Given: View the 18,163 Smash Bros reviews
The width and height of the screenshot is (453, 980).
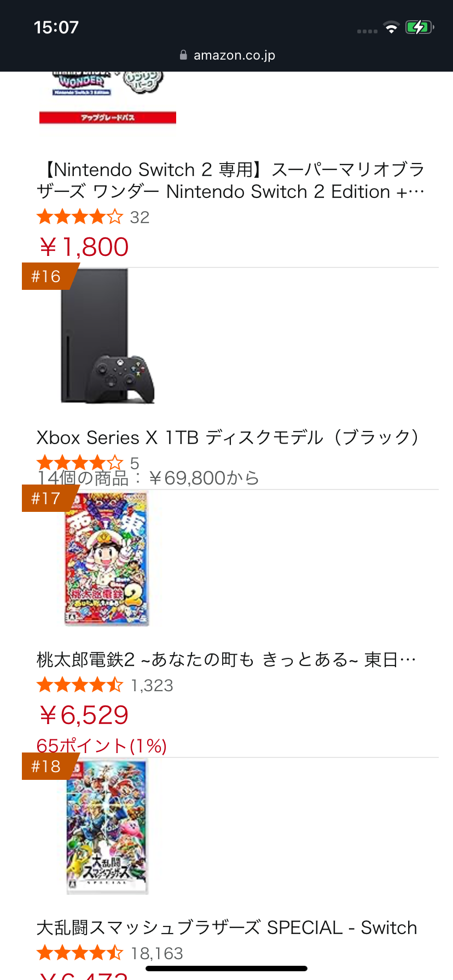Looking at the screenshot, I should point(157,953).
